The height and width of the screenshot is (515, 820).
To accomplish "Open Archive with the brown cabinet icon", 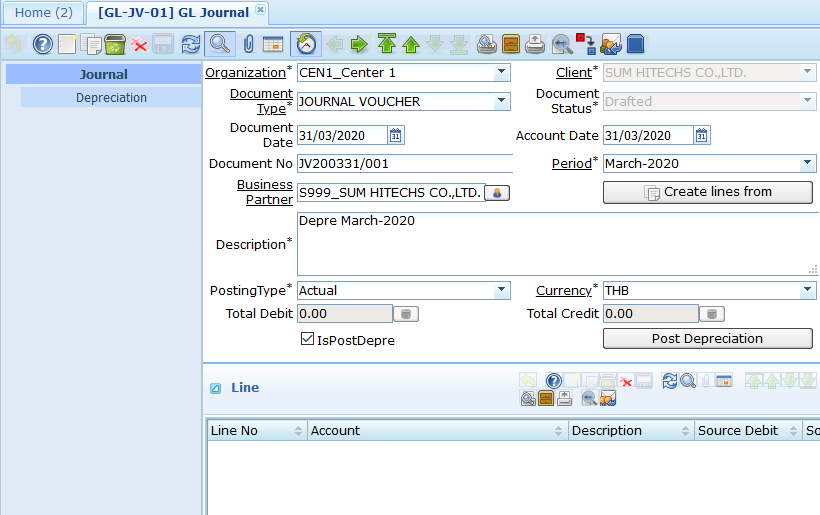I will pyautogui.click(x=511, y=44).
